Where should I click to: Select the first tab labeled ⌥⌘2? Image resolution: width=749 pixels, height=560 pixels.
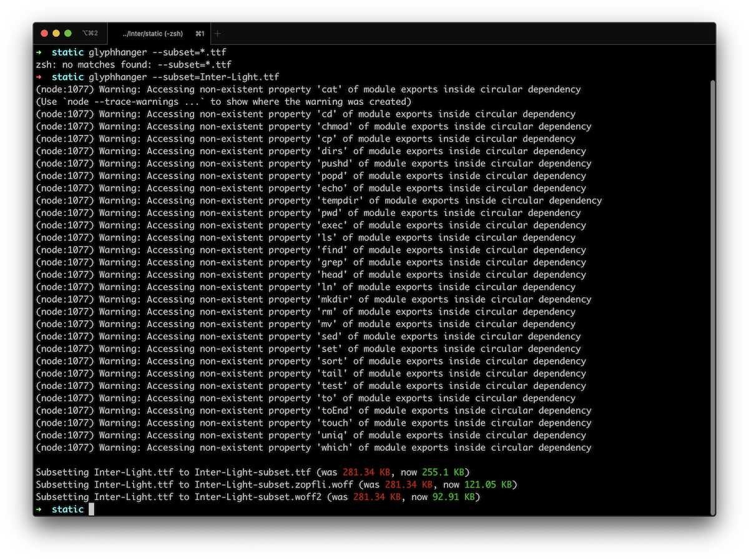pyautogui.click(x=90, y=33)
